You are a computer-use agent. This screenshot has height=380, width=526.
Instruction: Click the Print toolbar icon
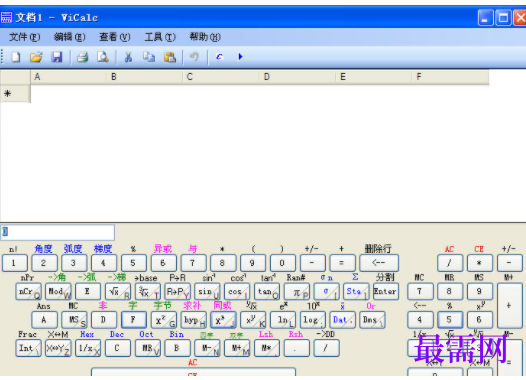(82, 57)
